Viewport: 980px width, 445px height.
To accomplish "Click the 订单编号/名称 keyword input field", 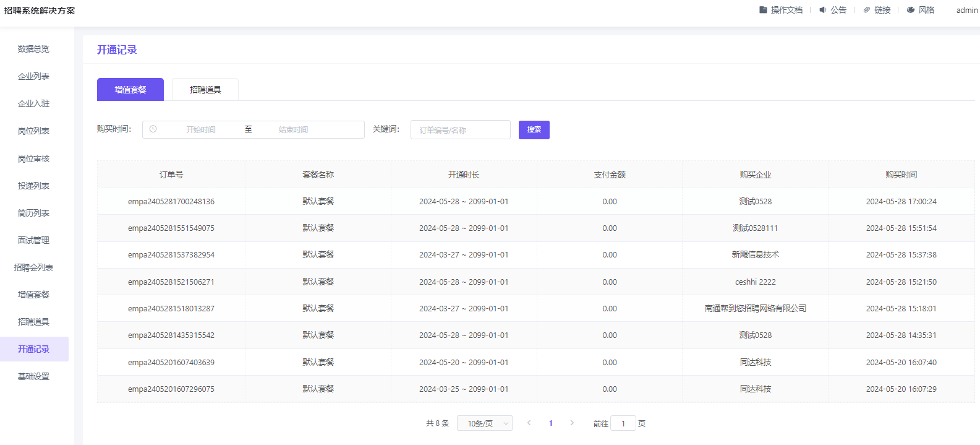I will 460,130.
